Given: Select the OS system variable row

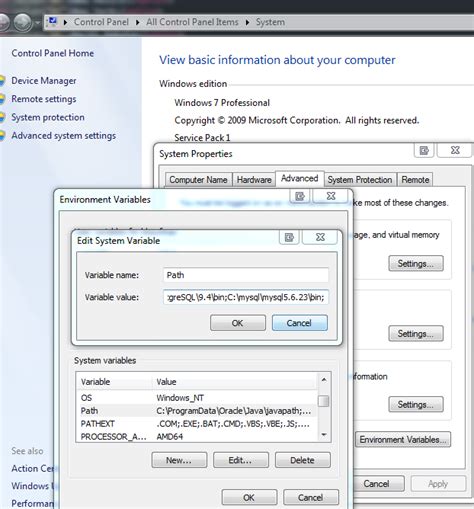Looking at the screenshot, I should click(x=197, y=398).
